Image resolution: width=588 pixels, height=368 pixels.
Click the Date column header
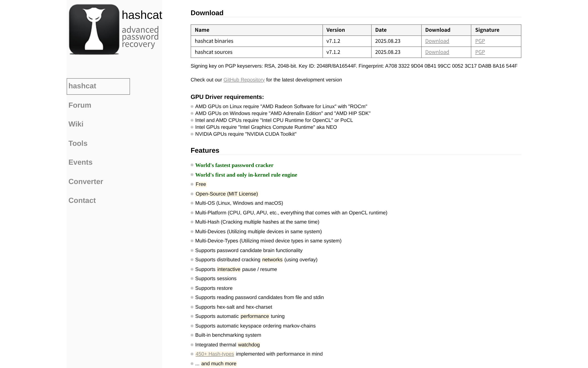pyautogui.click(x=396, y=30)
